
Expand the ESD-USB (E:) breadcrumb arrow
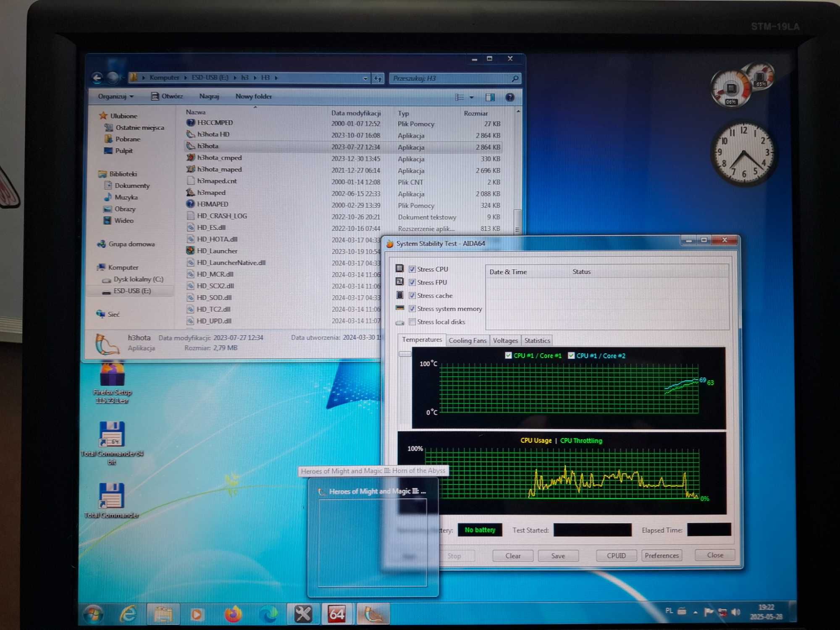pyautogui.click(x=235, y=78)
